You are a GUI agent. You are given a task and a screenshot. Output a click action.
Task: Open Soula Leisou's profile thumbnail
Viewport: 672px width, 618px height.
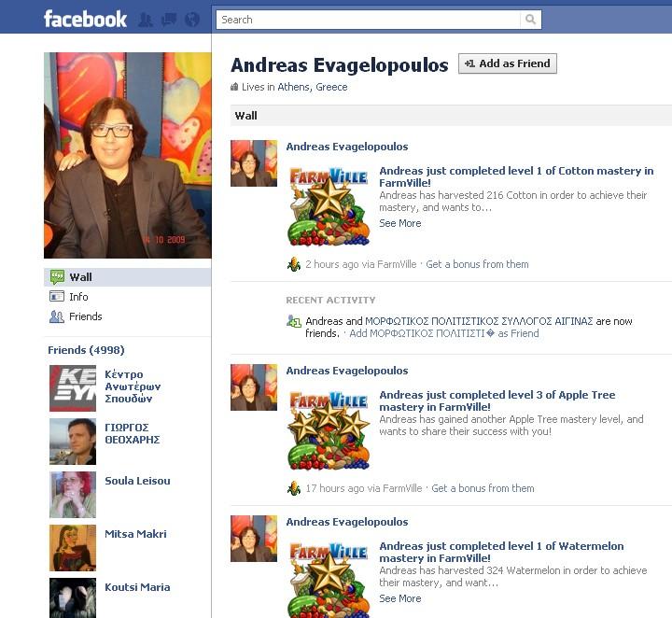pyautogui.click(x=73, y=495)
